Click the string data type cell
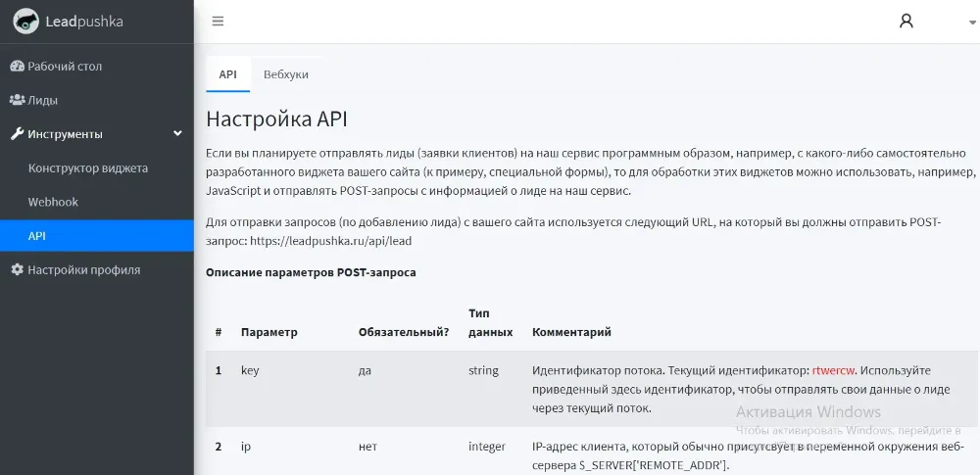Image resolution: width=980 pixels, height=475 pixels. point(483,370)
